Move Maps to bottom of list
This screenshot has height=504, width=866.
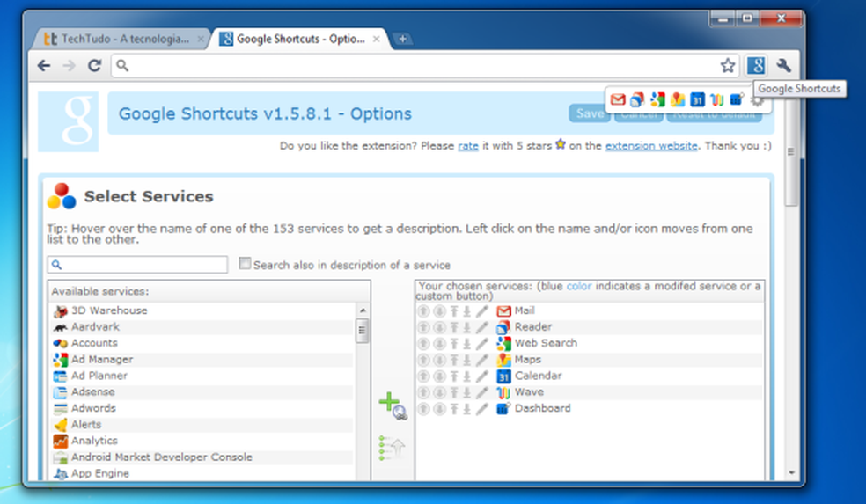click(x=467, y=360)
